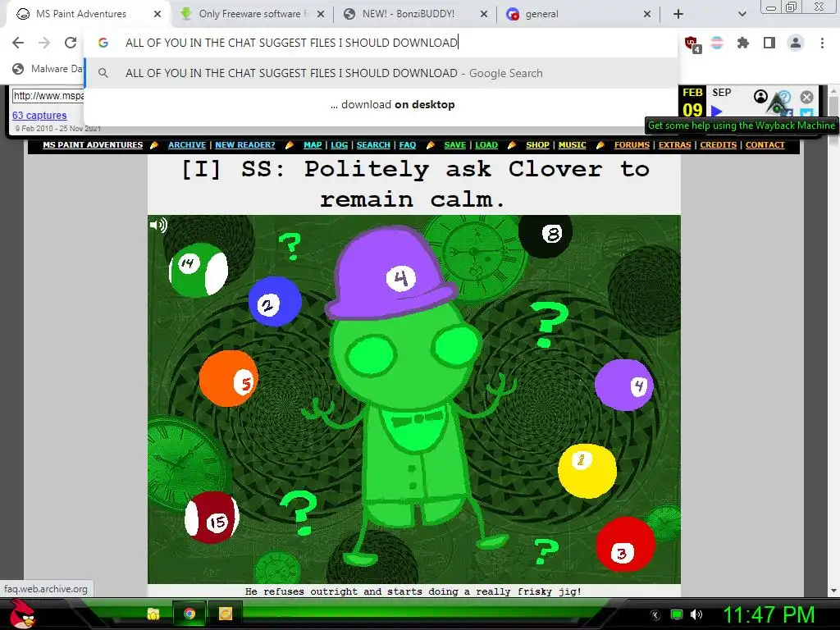Reload the current page
840x630 pixels.
click(71, 43)
